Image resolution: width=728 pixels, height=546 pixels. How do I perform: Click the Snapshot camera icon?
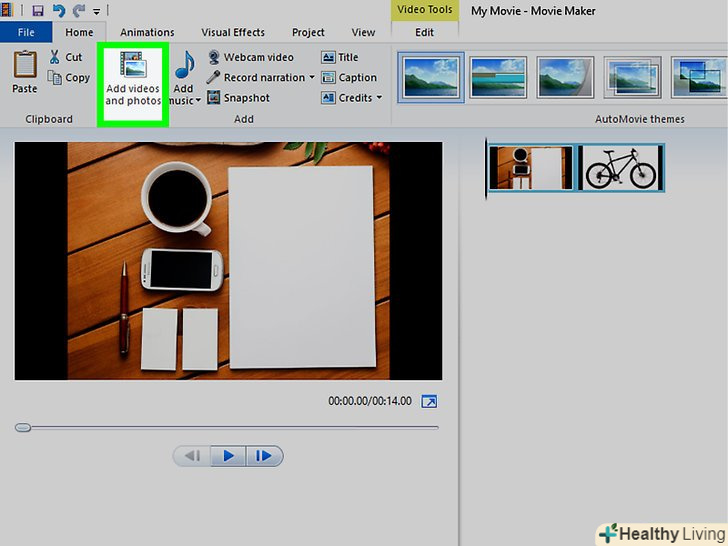(x=213, y=98)
